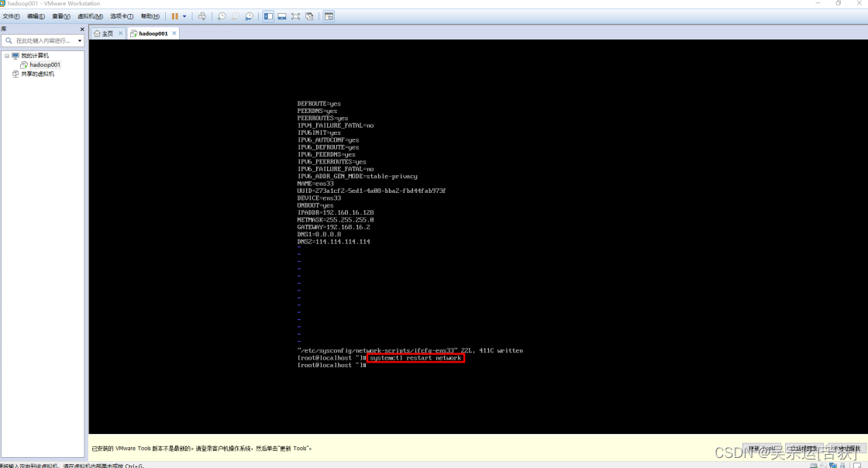The width and height of the screenshot is (868, 468).
Task: Select 共享的虚拟机 in the library tree
Action: 38,74
